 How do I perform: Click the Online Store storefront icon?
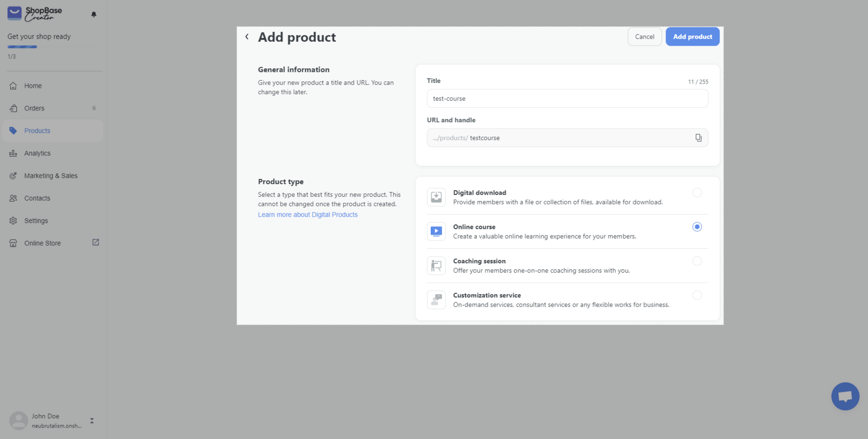13,243
